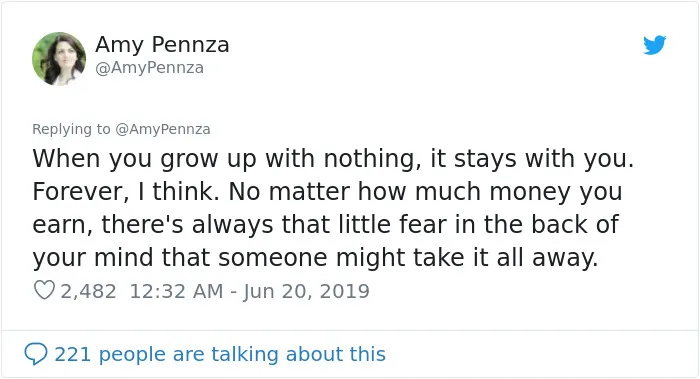Viewport: 700px width, 379px height.
Task: Click the blue Twitter bird logo
Action: click(x=654, y=45)
